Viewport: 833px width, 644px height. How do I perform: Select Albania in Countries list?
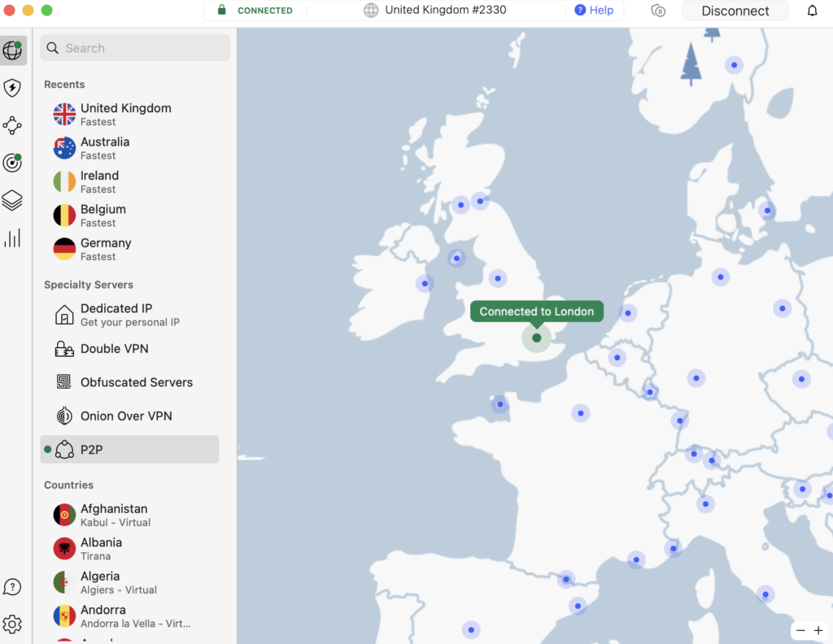click(129, 548)
